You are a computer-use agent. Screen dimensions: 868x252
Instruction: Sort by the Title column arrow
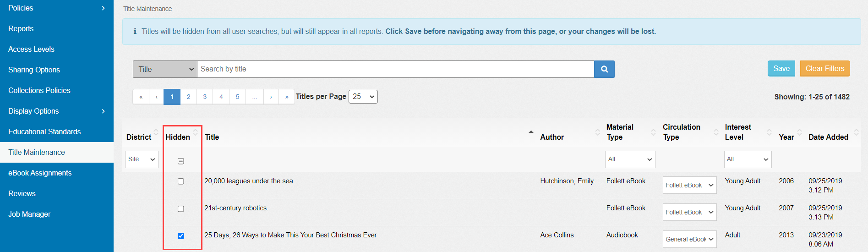pos(531,132)
